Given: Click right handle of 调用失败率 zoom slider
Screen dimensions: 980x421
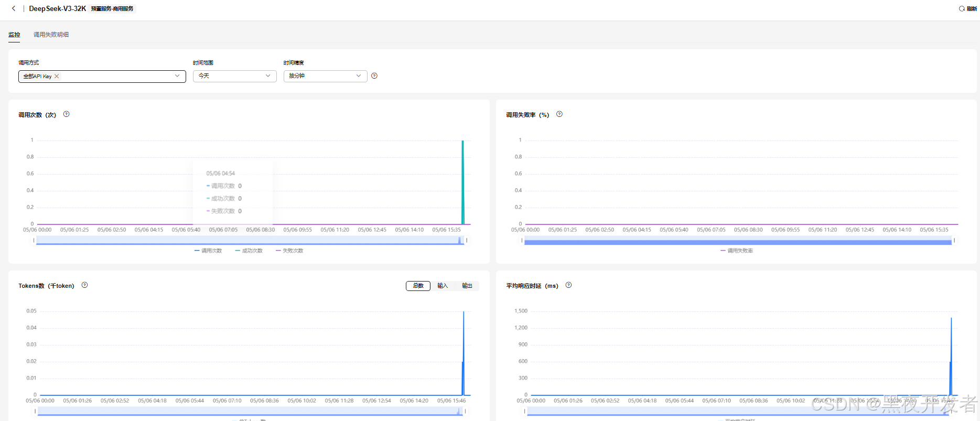Looking at the screenshot, I should (x=954, y=240).
